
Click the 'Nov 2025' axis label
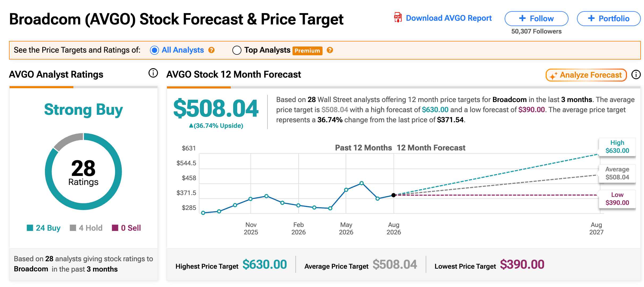tap(251, 229)
